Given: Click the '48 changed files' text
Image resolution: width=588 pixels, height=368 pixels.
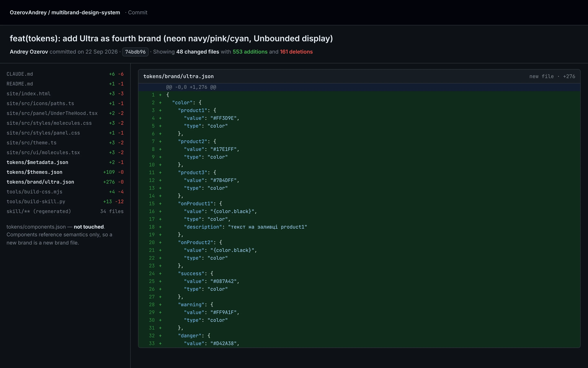Looking at the screenshot, I should pyautogui.click(x=198, y=52).
